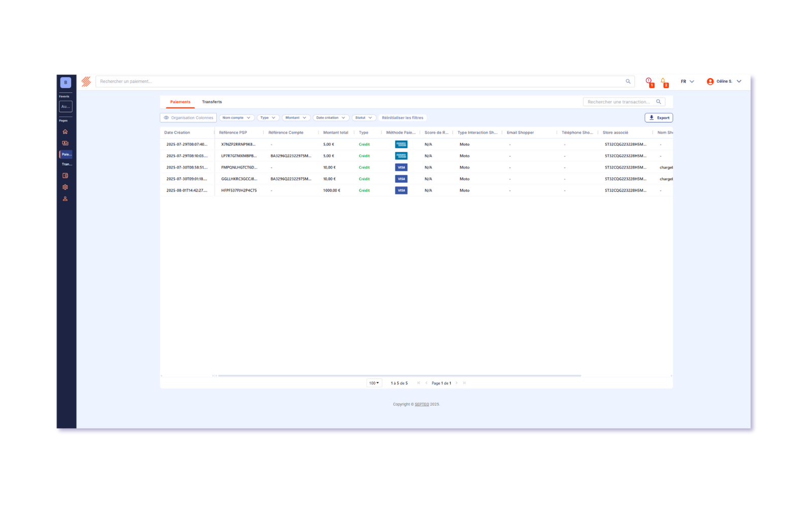
Task: Click BA3296Q22322975M in LP7R7GTMXMBPB row
Action: coord(291,156)
